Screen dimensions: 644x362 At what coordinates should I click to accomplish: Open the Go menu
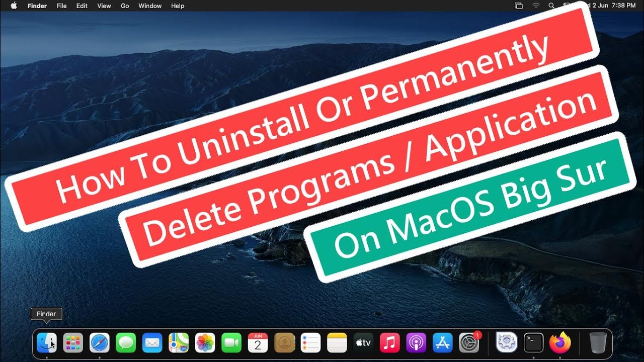click(125, 6)
